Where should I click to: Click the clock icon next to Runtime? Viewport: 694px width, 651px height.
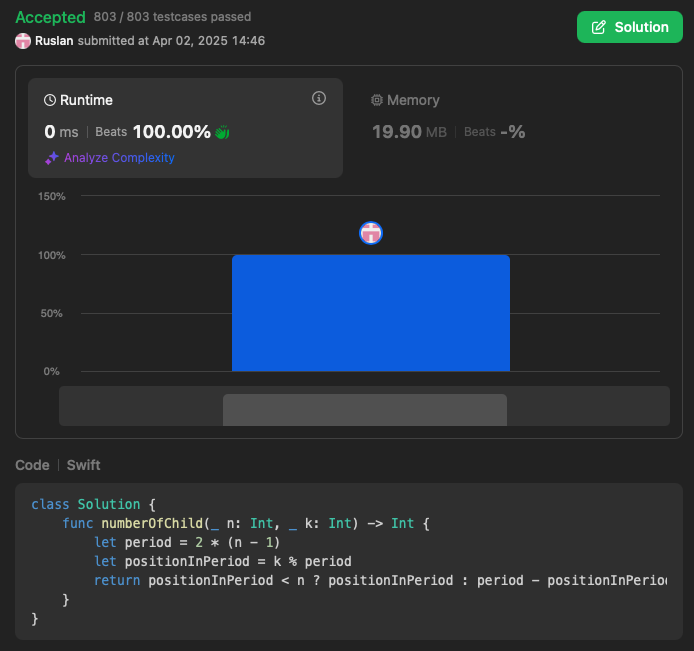(50, 101)
